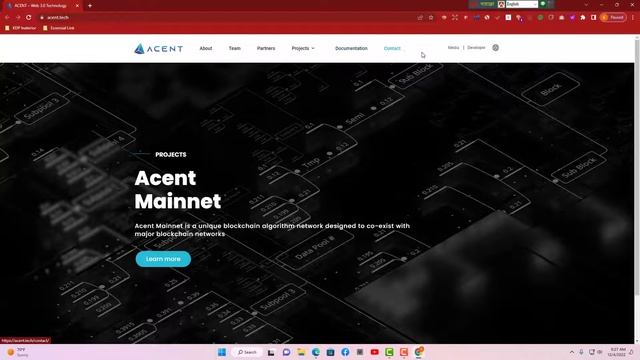Show hidden system tray icons chevron

572,352
